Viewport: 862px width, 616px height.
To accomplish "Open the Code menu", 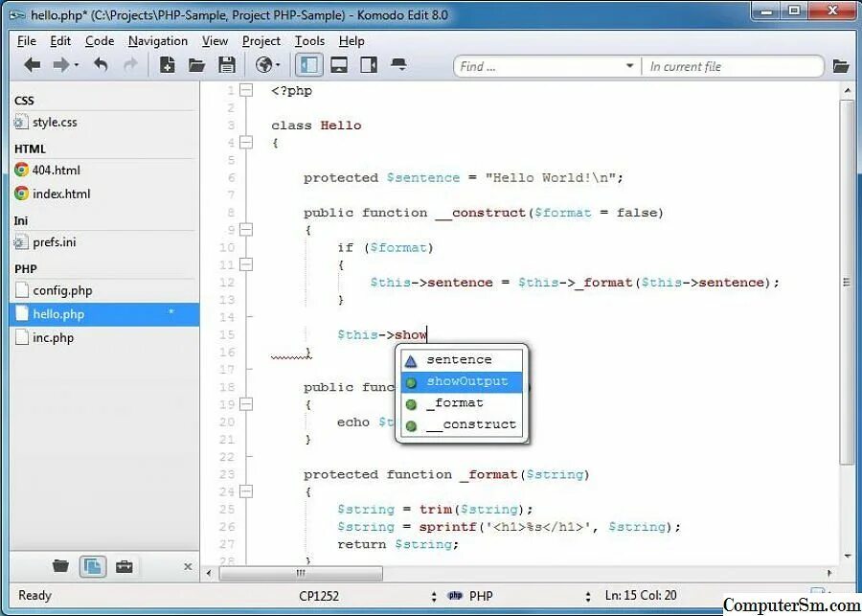I will [x=100, y=41].
